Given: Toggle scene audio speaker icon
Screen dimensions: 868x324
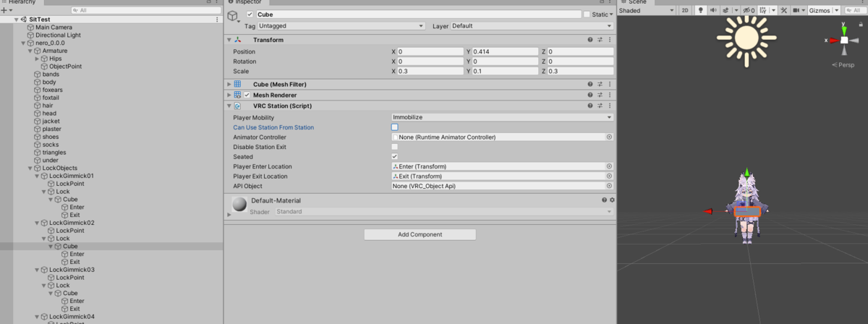Looking at the screenshot, I should tap(714, 10).
